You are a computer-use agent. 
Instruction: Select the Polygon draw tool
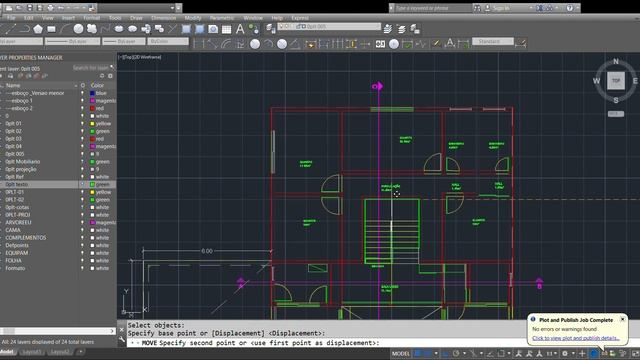coord(38,29)
